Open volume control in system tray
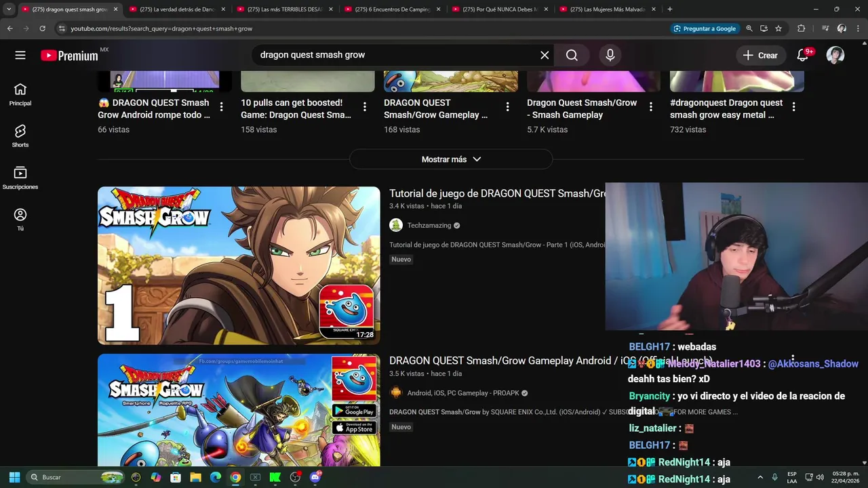 coord(821,477)
